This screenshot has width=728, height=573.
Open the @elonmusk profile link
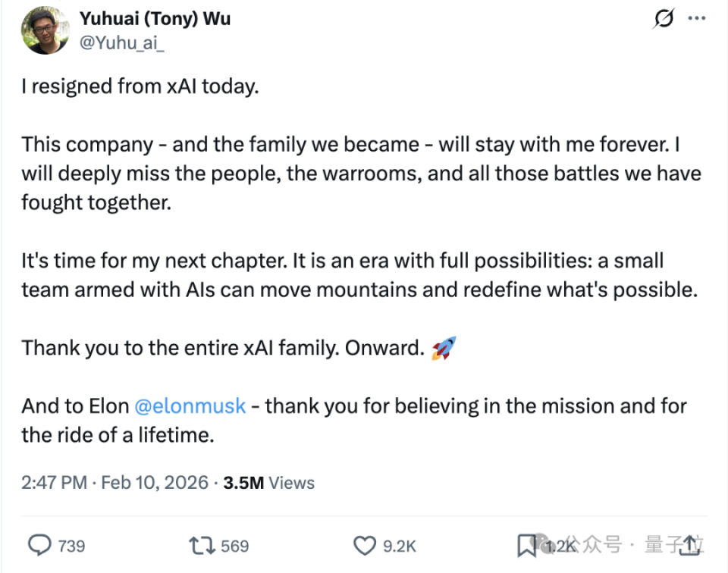point(190,406)
